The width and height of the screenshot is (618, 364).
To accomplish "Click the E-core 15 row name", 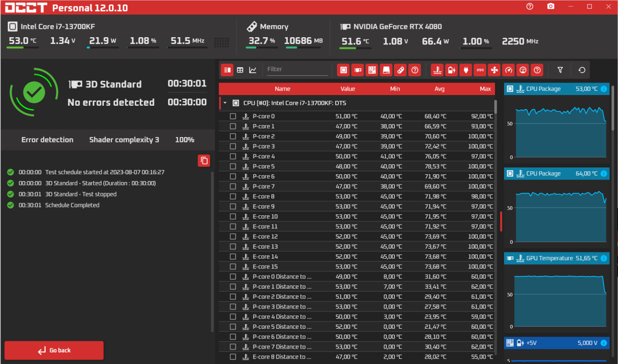I will click(x=265, y=266).
